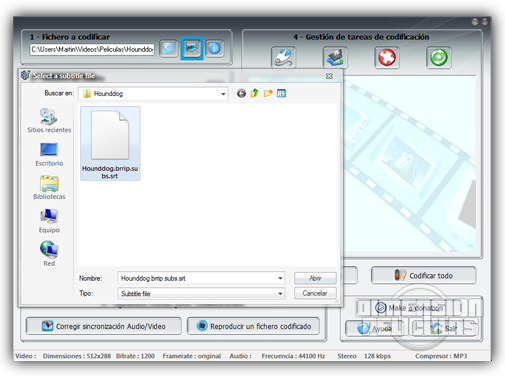Open Red network location in the sidebar
Viewport: 505px width, 378px height.
[49, 254]
